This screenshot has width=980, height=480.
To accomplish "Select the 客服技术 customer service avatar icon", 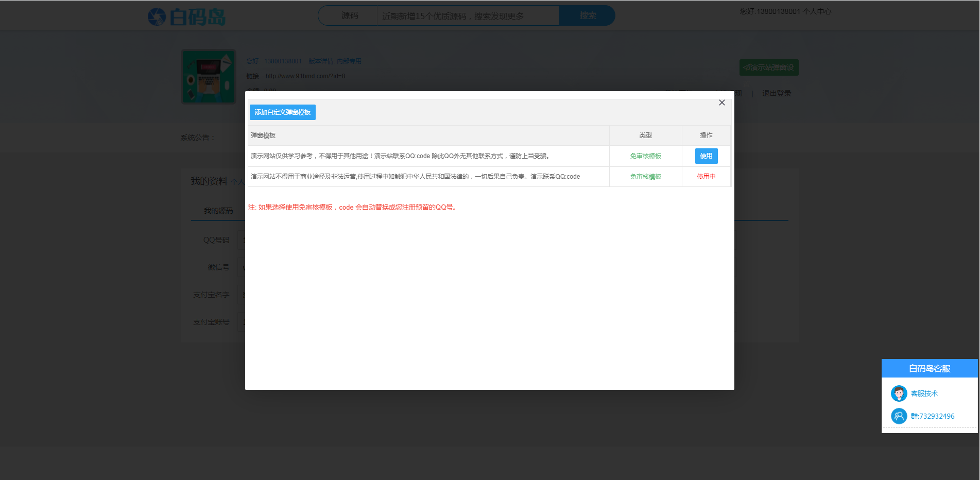I will pos(899,393).
